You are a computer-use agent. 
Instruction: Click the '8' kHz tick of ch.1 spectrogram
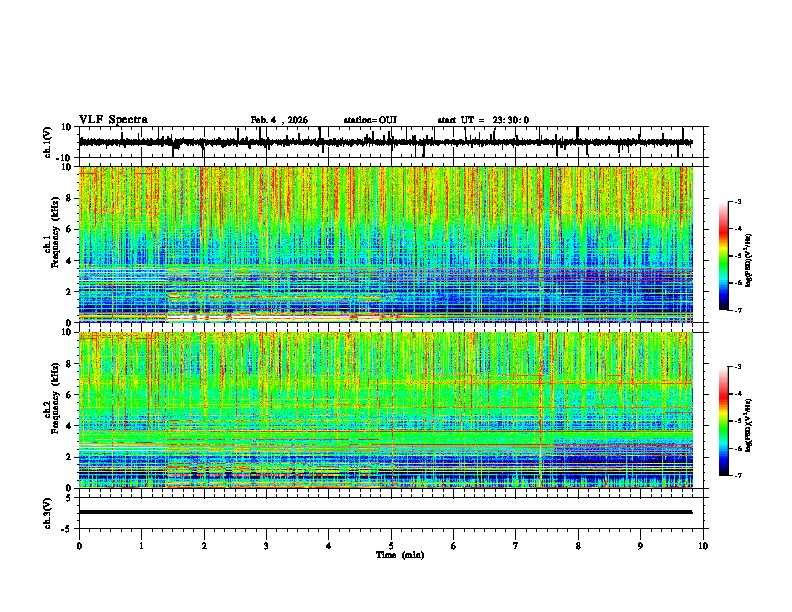pos(69,198)
